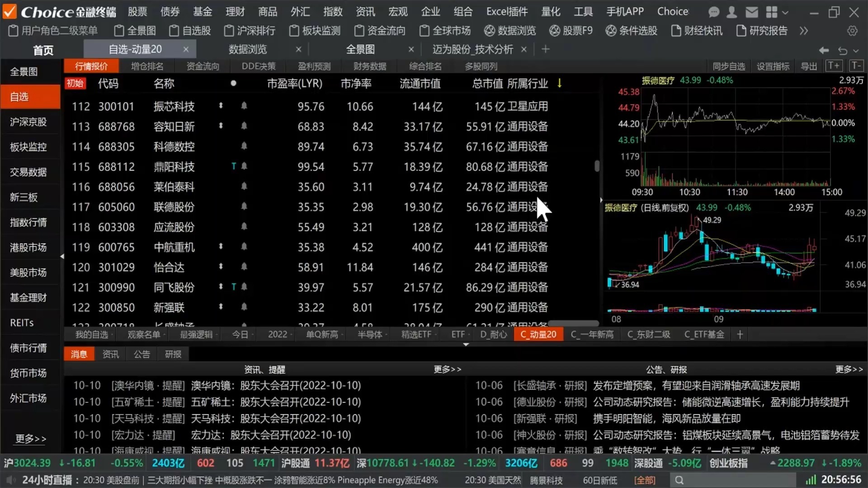Open the 全部 dropdown in the news ticker
The width and height of the screenshot is (868, 488).
point(645,480)
